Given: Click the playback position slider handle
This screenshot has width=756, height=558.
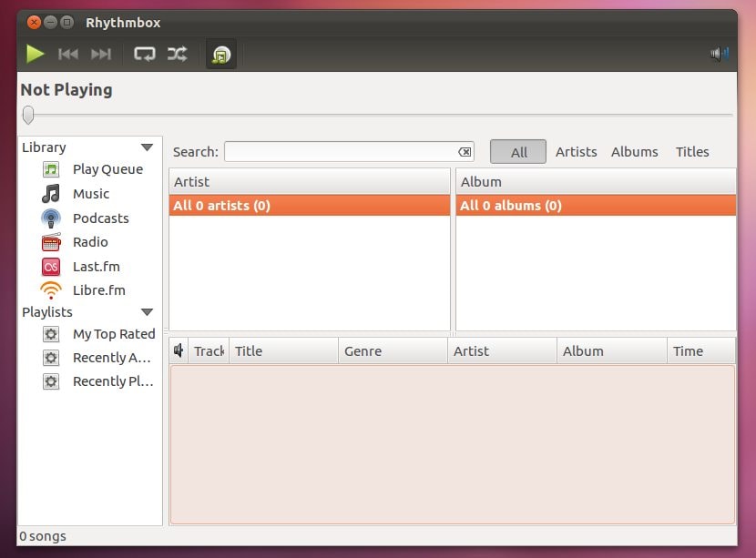Looking at the screenshot, I should pyautogui.click(x=28, y=116).
